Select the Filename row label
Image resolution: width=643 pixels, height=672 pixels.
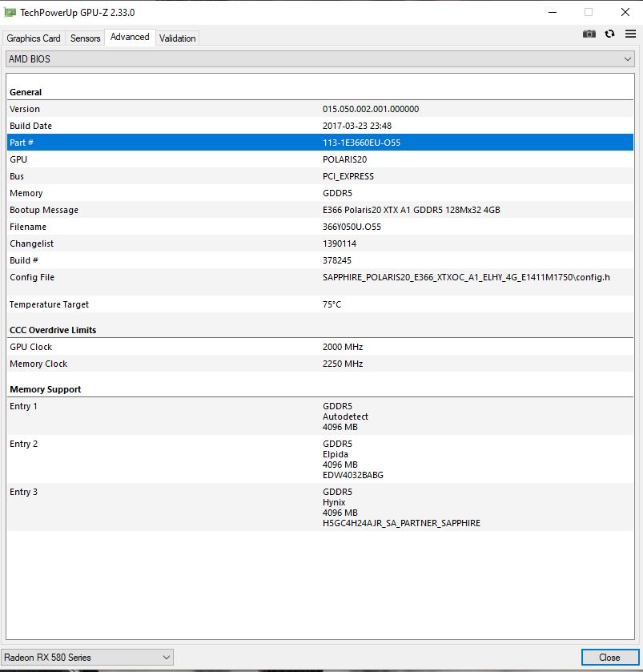pos(28,227)
